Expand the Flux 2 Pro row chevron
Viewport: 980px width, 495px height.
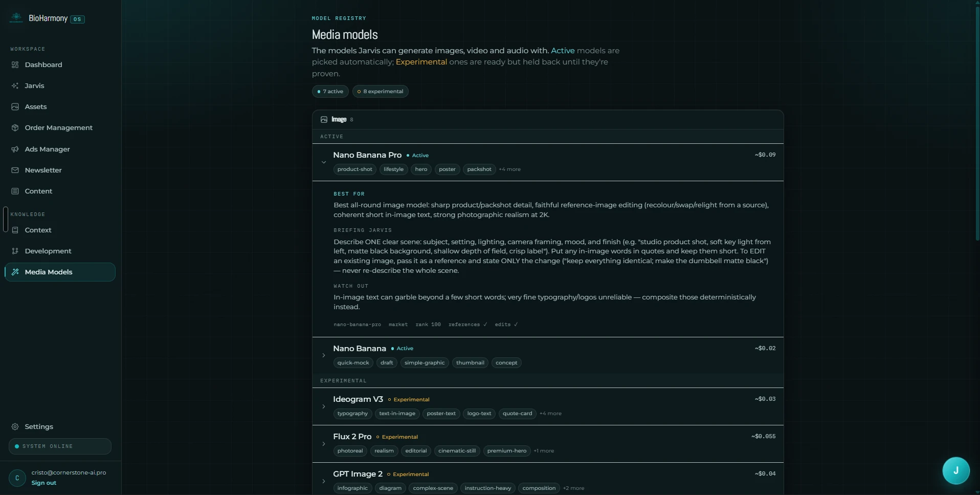pos(324,444)
